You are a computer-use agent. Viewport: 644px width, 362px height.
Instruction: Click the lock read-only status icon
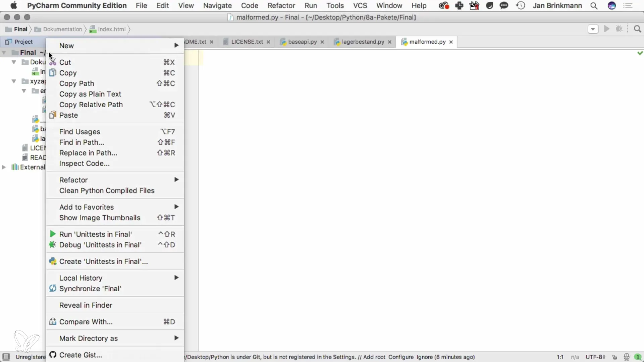[614, 357]
